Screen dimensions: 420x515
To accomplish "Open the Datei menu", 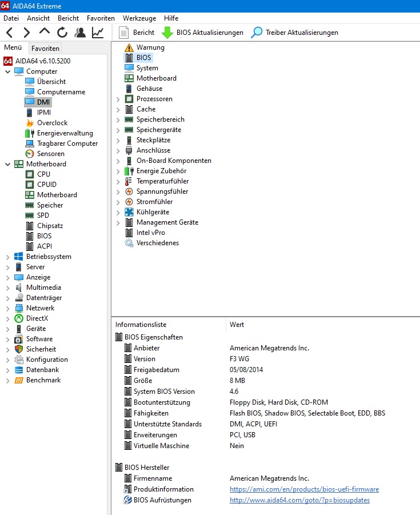I will (x=11, y=18).
